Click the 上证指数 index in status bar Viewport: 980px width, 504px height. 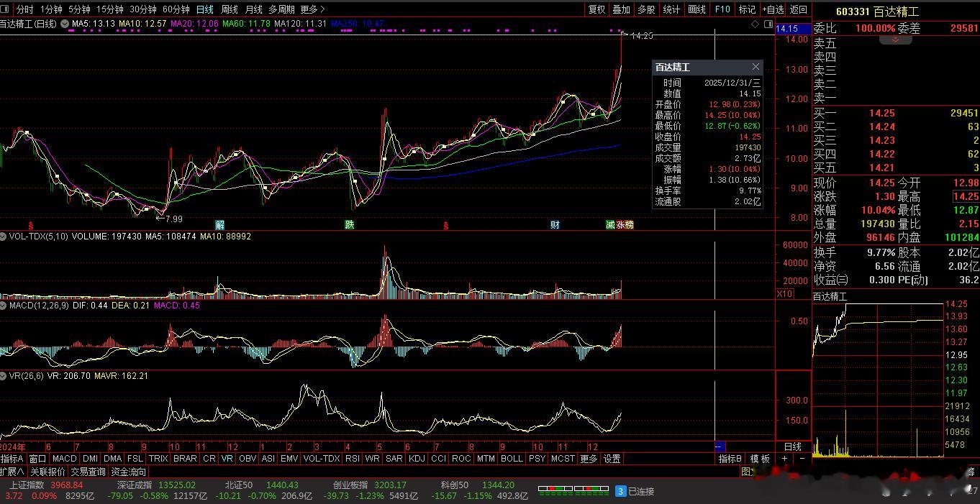(27, 485)
